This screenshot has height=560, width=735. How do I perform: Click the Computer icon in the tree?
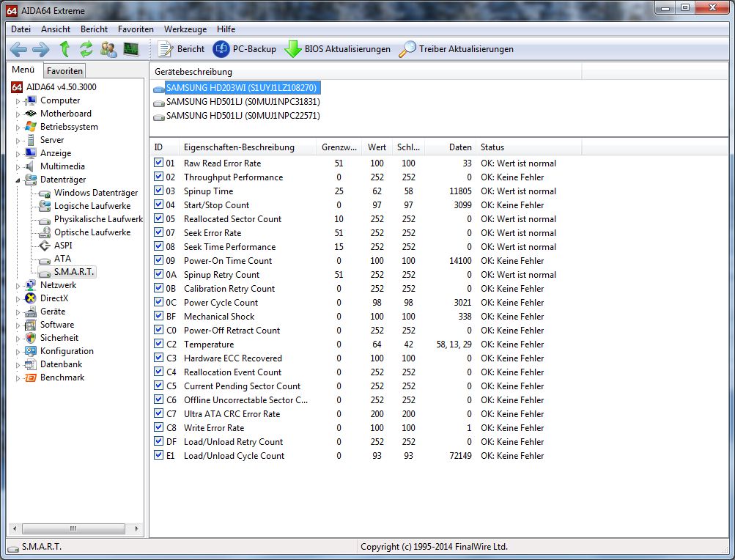click(31, 100)
